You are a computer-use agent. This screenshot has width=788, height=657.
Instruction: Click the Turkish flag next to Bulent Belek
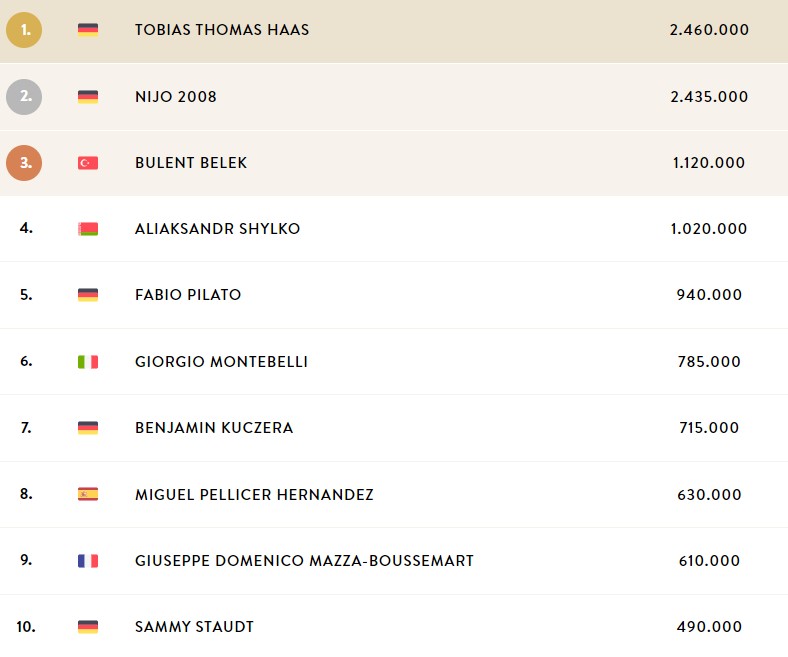[x=88, y=163]
